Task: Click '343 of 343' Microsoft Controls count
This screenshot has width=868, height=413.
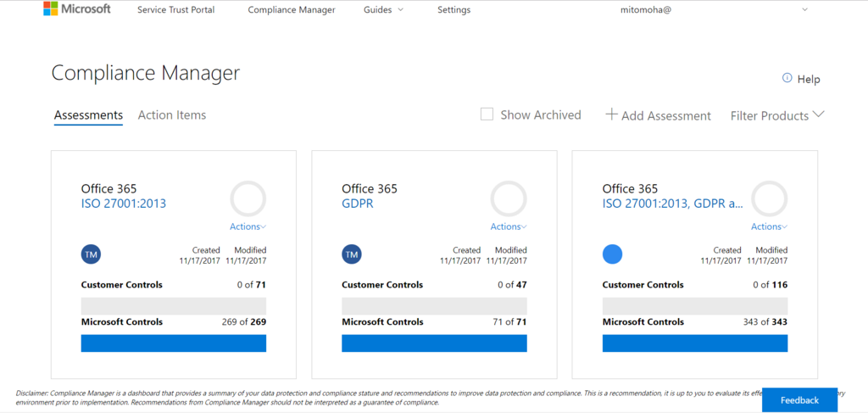Action: pyautogui.click(x=765, y=321)
